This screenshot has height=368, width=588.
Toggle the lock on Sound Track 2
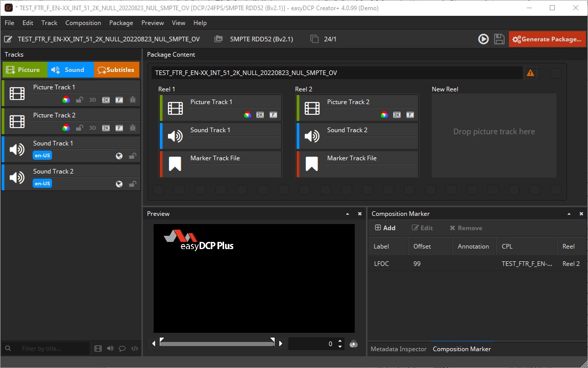(x=132, y=184)
